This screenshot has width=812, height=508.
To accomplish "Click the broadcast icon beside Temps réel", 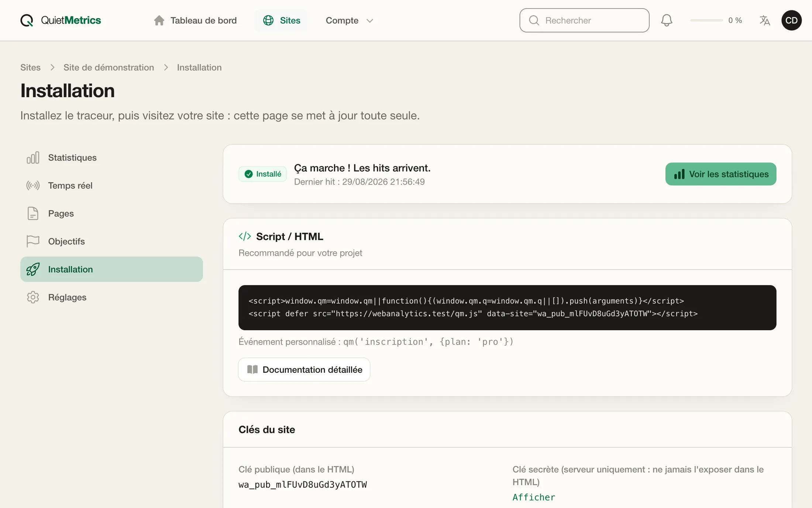I will click(33, 185).
